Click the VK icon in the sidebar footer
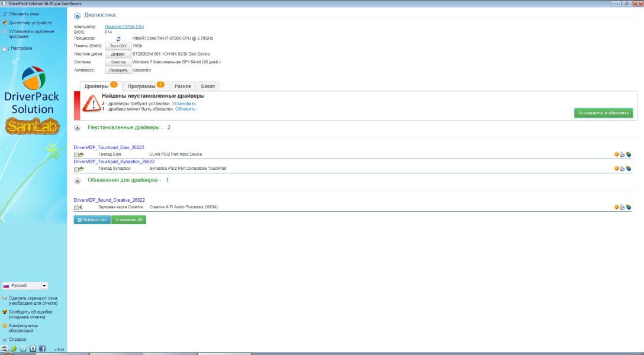 [33, 349]
